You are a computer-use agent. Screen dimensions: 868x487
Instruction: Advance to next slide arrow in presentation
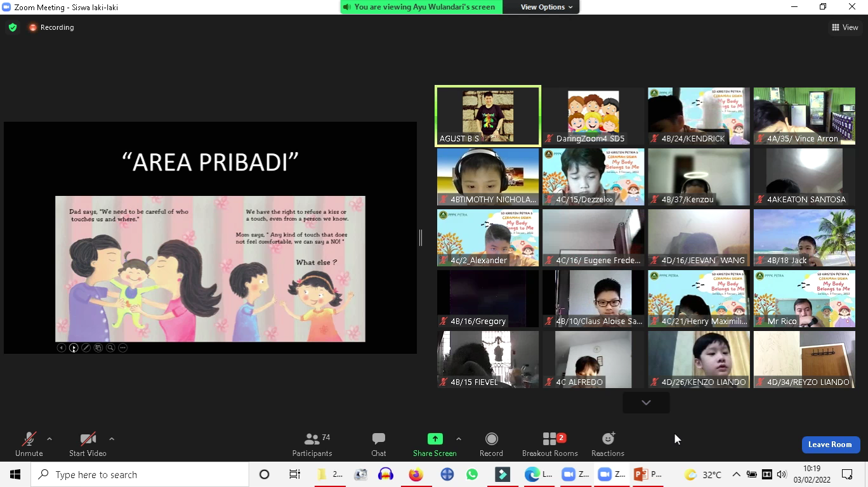pos(74,347)
